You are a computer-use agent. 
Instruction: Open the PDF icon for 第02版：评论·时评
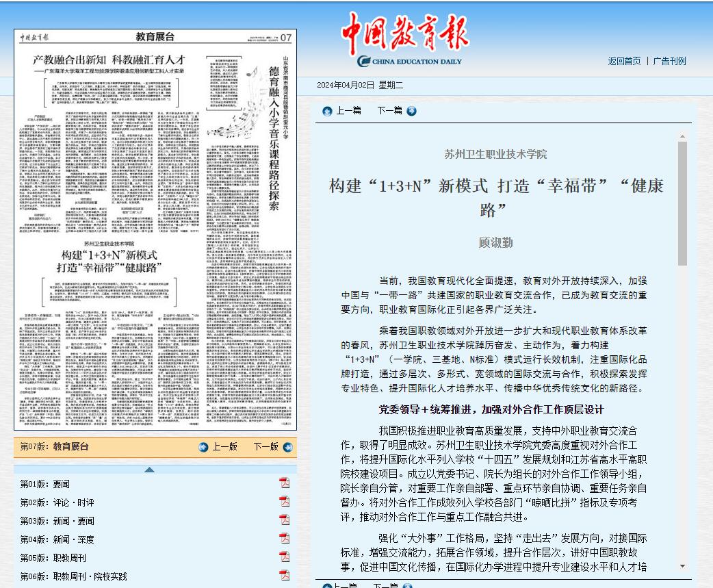tap(285, 501)
